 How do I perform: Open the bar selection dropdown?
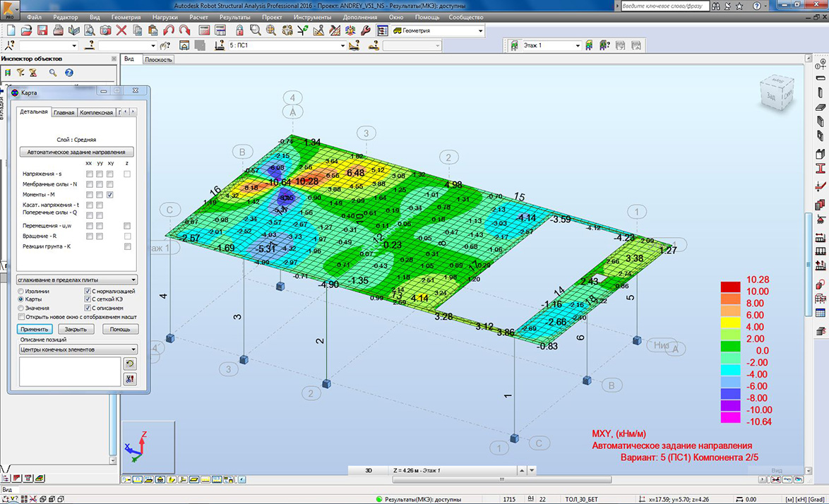pyautogui.click(x=153, y=45)
